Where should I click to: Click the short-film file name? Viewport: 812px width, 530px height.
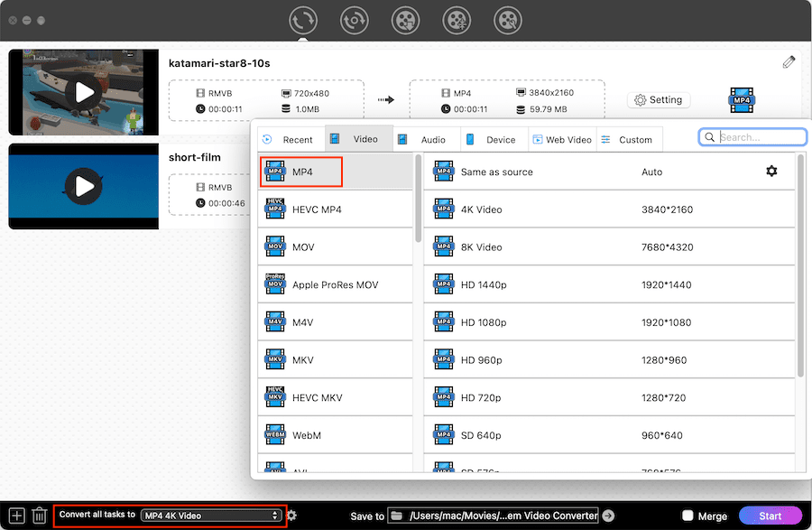click(x=195, y=157)
